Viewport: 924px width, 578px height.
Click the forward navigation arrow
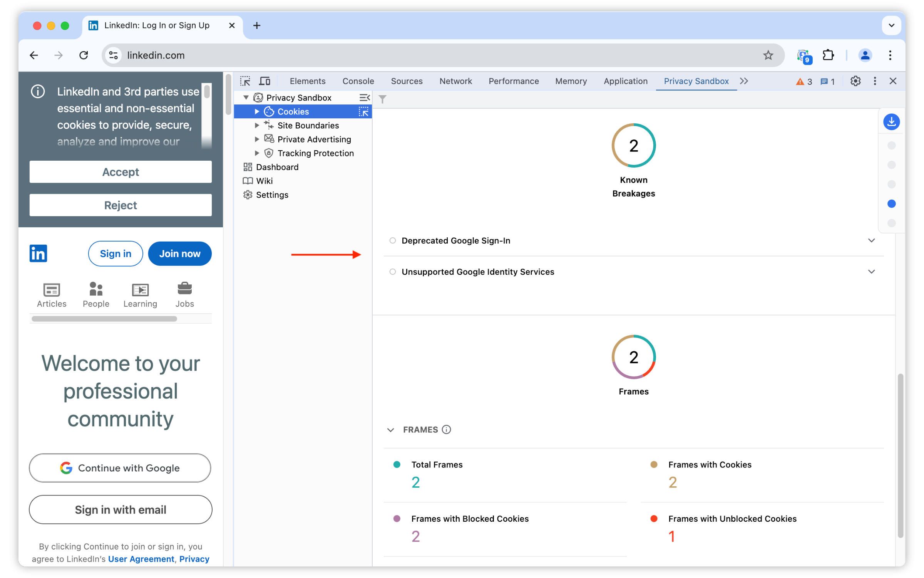(x=59, y=55)
